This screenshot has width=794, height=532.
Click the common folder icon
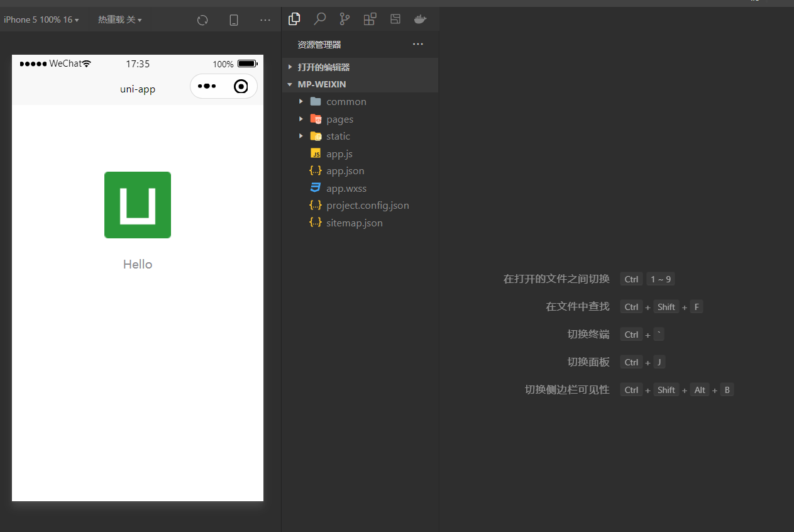[316, 101]
